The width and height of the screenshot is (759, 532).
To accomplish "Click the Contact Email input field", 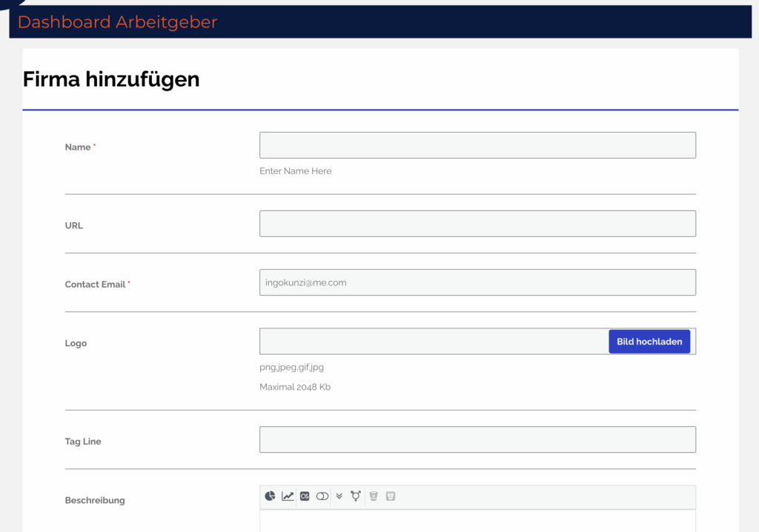I will click(x=477, y=282).
